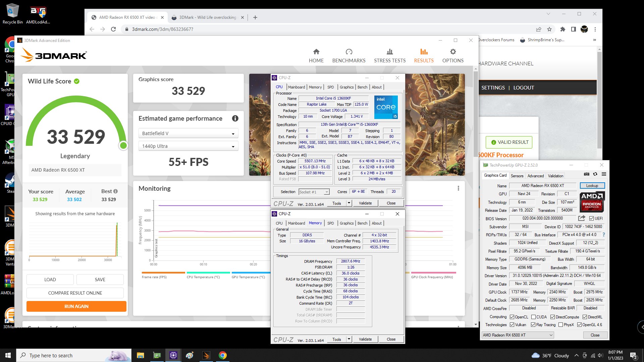This screenshot has width=644, height=362.
Task: Share this page from the address bar
Action: (x=539, y=29)
